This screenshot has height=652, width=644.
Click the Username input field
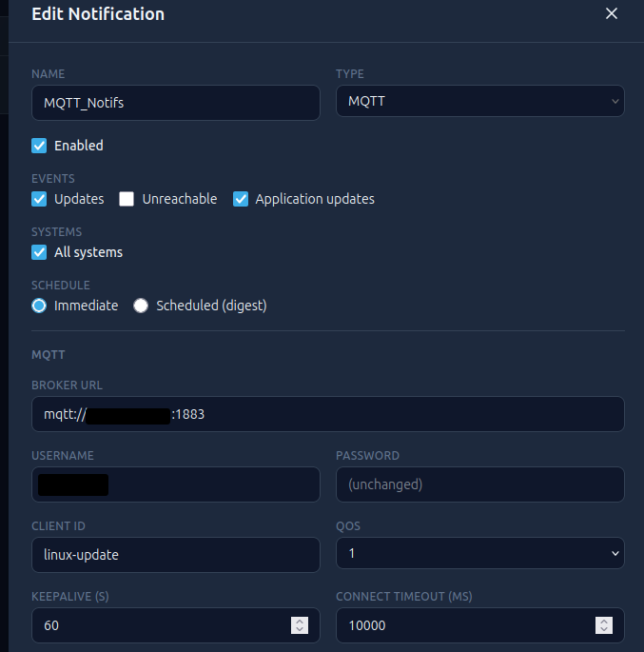[x=176, y=484]
